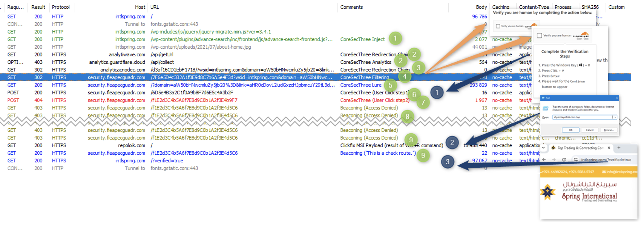644x225 pixels.
Task: Click the Run dialog program icon
Action: 546,108
